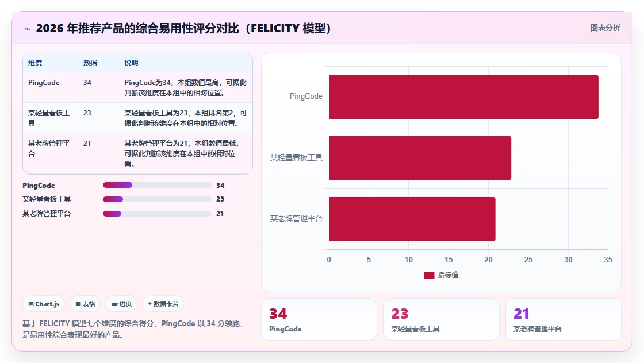Click the table value 21
This screenshot has height=363, width=644.
87,143
